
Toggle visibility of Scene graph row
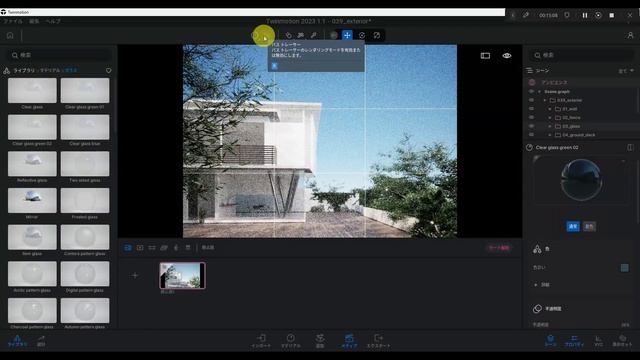[x=531, y=91]
